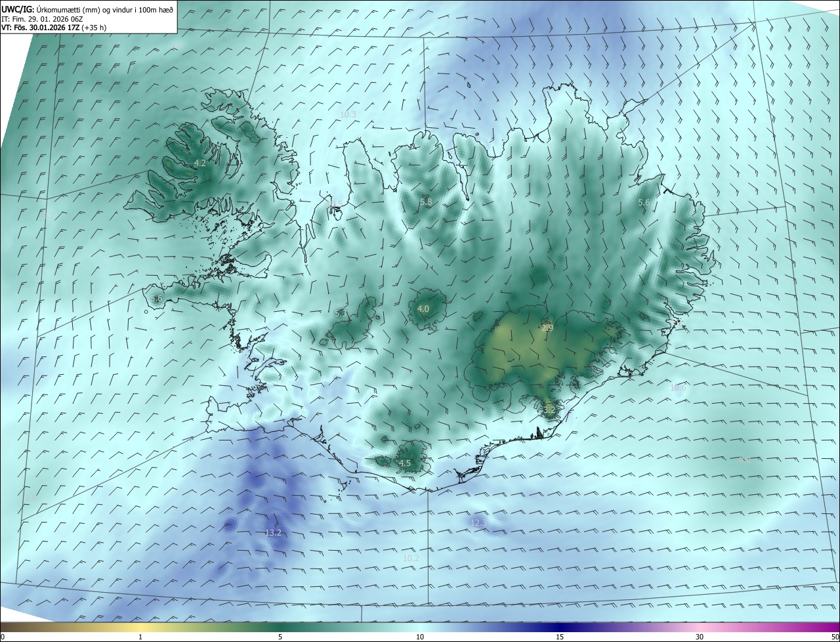Click the 50 tick on the color scale
840x642 pixels.
[835, 637]
